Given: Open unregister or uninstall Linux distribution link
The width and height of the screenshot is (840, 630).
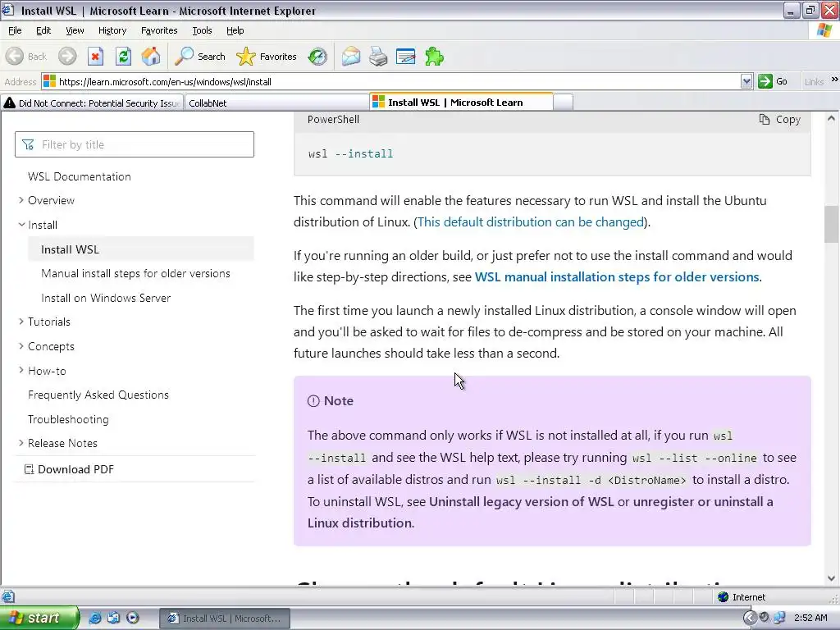Looking at the screenshot, I should (540, 513).
